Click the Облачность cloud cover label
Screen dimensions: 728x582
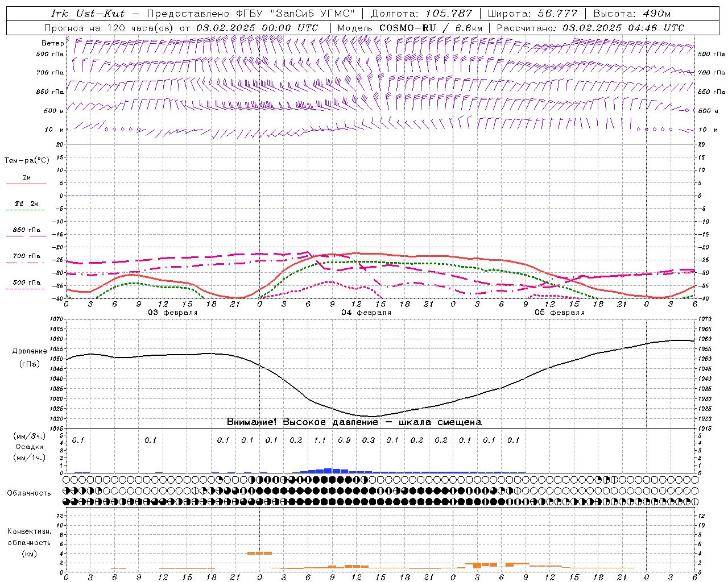click(29, 493)
